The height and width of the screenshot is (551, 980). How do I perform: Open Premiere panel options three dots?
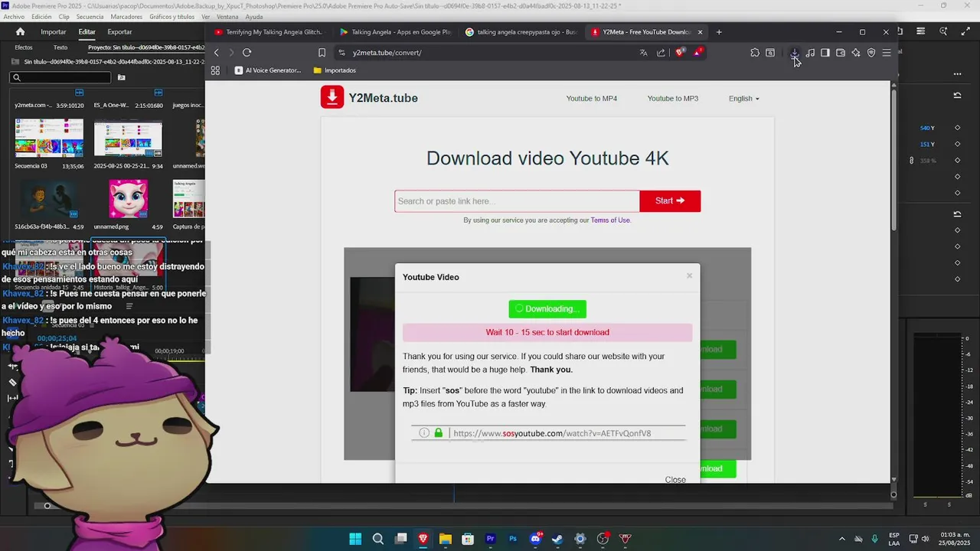pyautogui.click(x=957, y=74)
